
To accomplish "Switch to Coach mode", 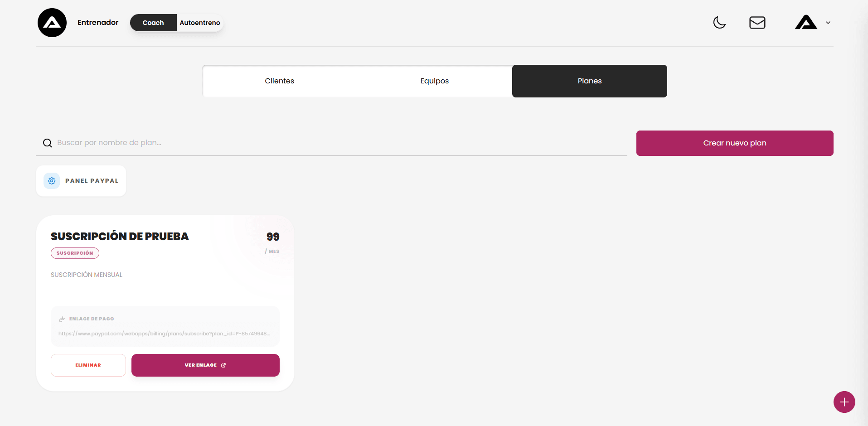I will (x=153, y=23).
